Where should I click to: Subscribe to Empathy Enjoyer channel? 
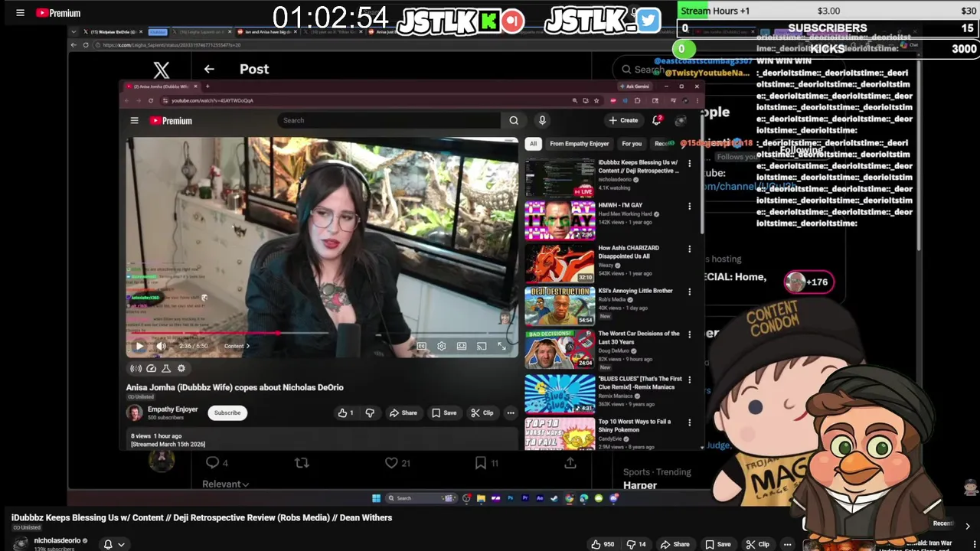(x=227, y=412)
